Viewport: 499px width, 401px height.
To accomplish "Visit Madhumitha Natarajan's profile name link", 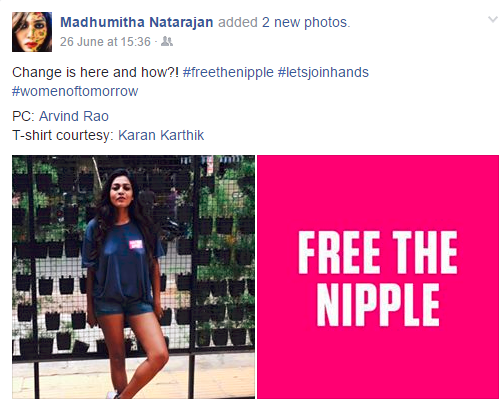I will [137, 22].
